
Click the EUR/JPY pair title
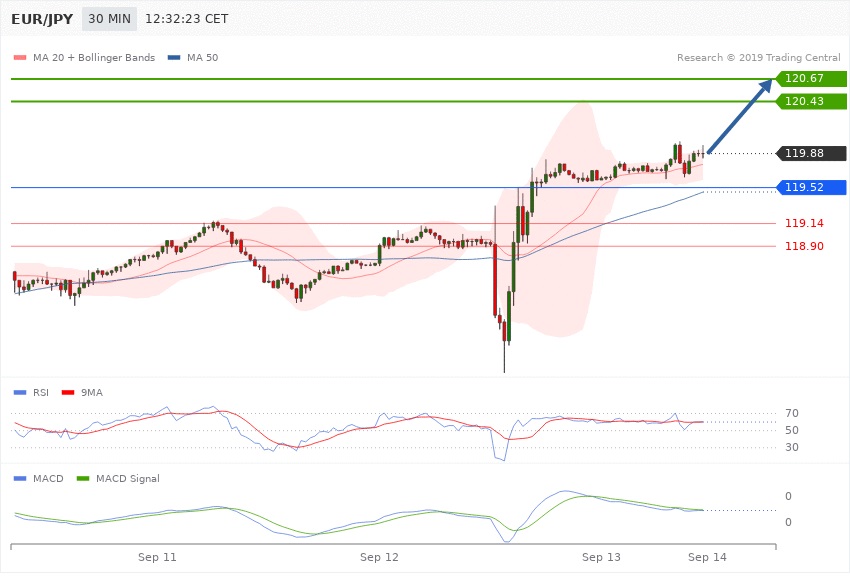pos(42,19)
